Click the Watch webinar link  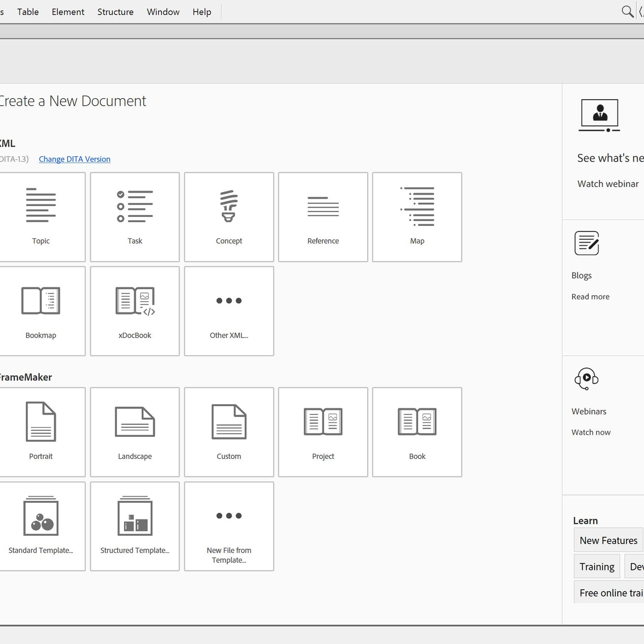click(x=608, y=184)
